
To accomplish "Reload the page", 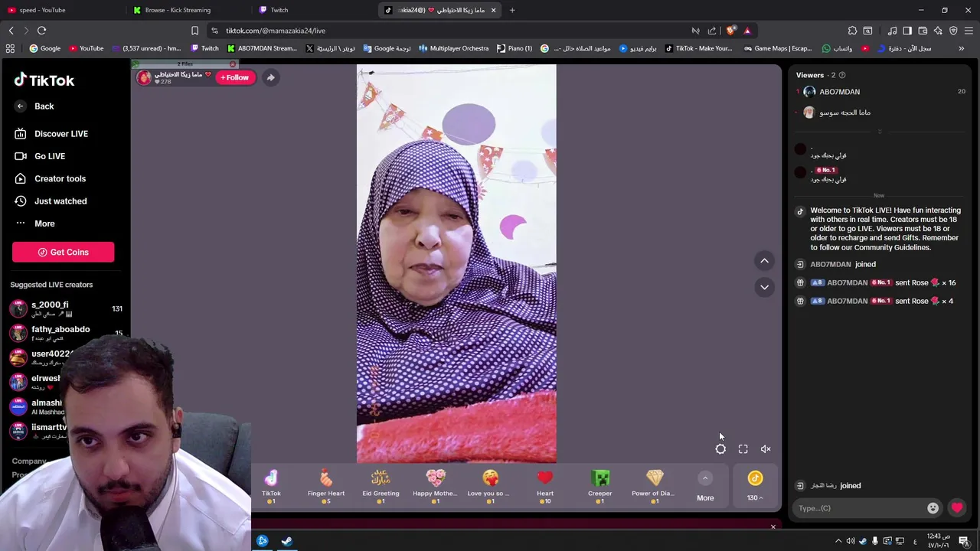I will coord(41,31).
